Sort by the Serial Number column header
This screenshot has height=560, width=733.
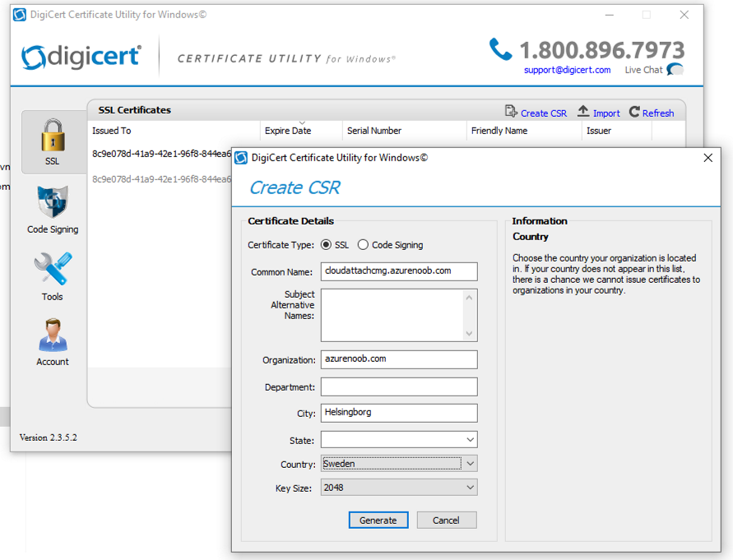[405, 131]
